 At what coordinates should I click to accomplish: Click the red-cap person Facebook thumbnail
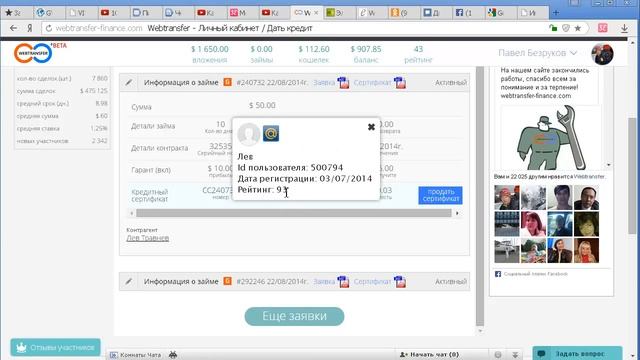click(507, 198)
